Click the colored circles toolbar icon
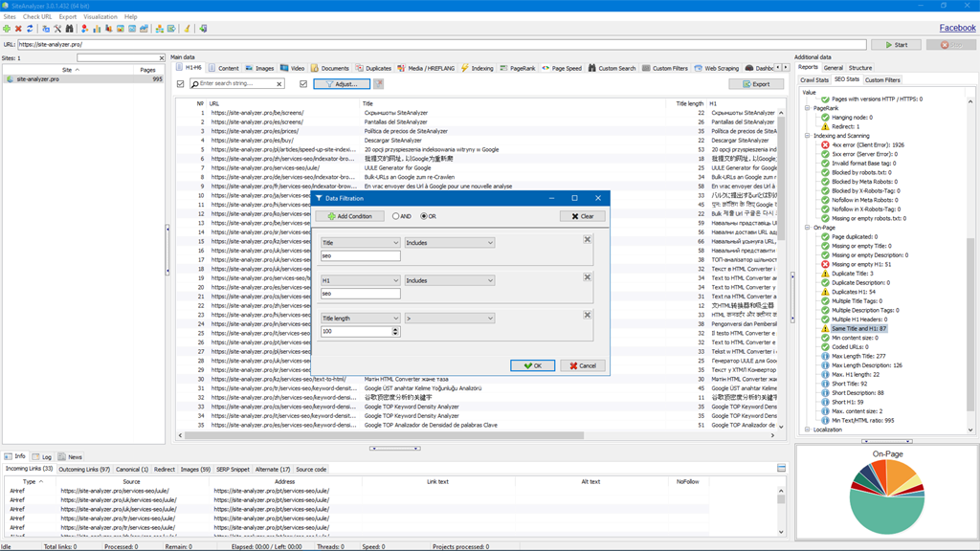Image resolution: width=980 pixels, height=551 pixels. [x=84, y=29]
